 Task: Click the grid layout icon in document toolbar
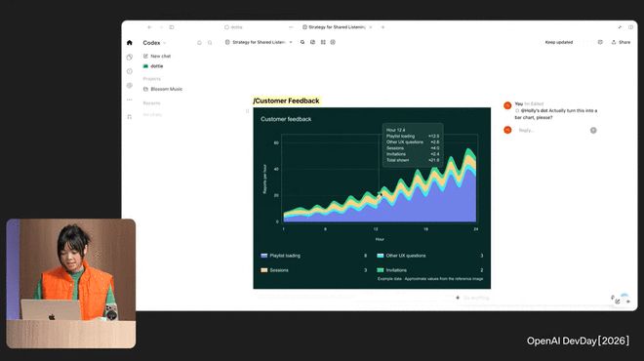tap(323, 42)
